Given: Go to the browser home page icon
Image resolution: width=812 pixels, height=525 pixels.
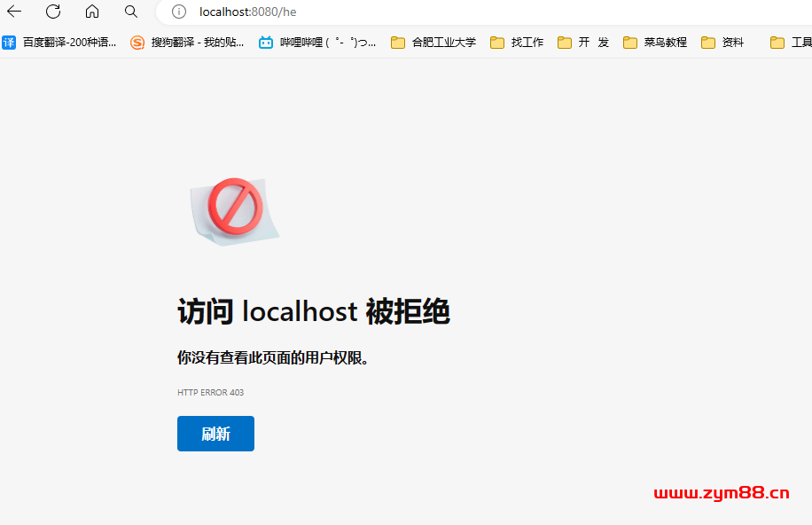Looking at the screenshot, I should [x=92, y=12].
